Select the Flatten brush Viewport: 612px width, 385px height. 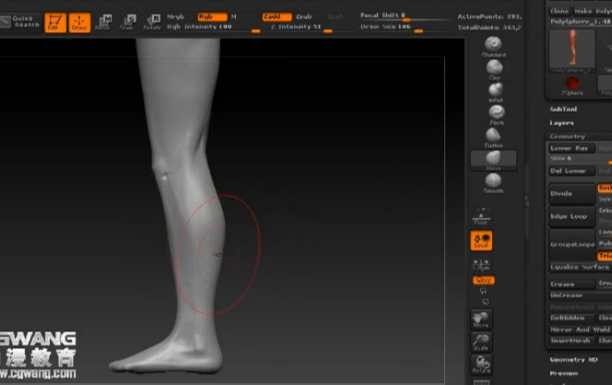click(x=493, y=138)
